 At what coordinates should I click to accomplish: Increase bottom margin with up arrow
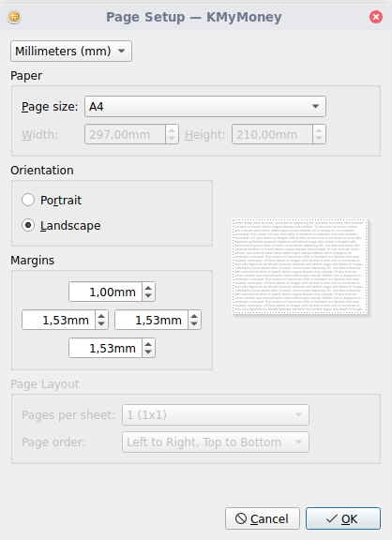pyautogui.click(x=148, y=344)
